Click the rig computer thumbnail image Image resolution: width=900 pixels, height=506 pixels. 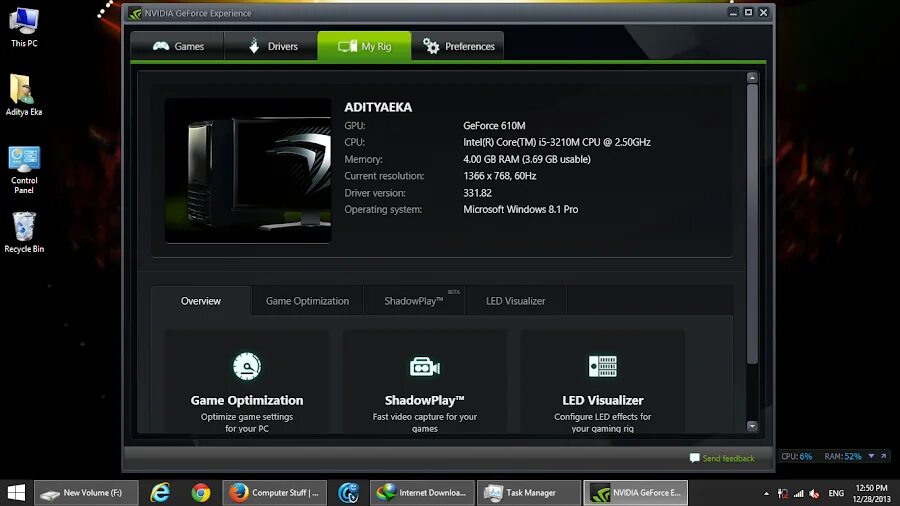[x=248, y=170]
